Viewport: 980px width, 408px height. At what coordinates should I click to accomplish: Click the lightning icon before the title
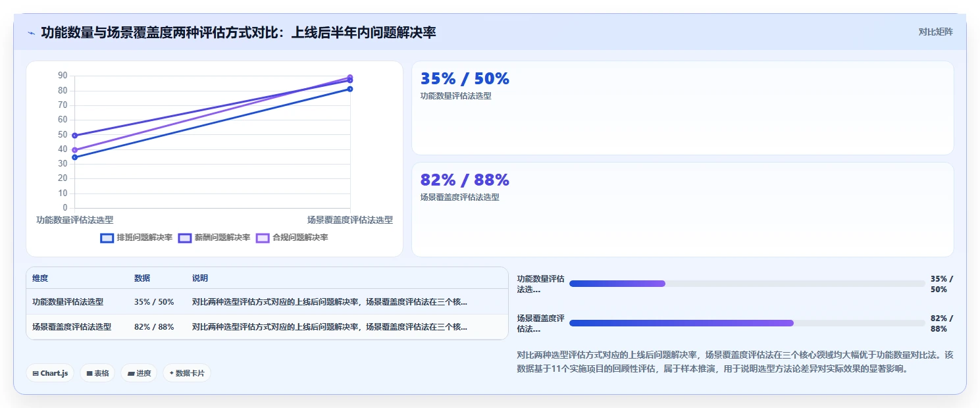pyautogui.click(x=31, y=33)
